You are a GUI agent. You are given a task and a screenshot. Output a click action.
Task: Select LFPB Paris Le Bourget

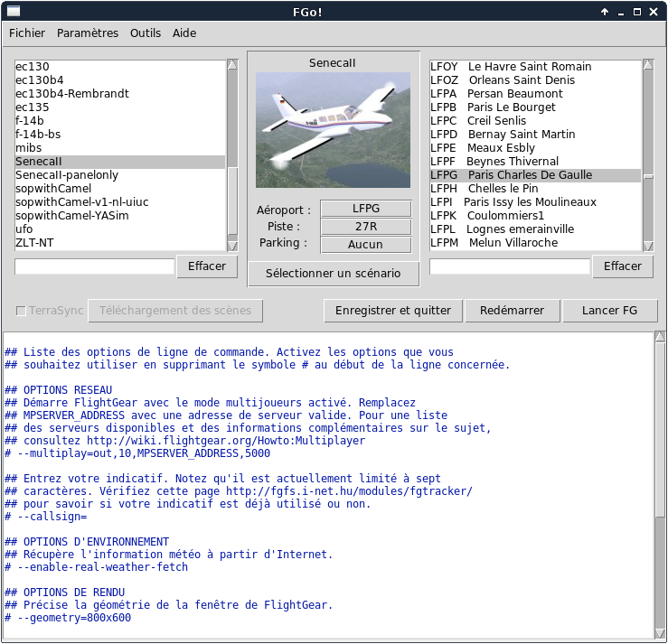tap(535, 107)
